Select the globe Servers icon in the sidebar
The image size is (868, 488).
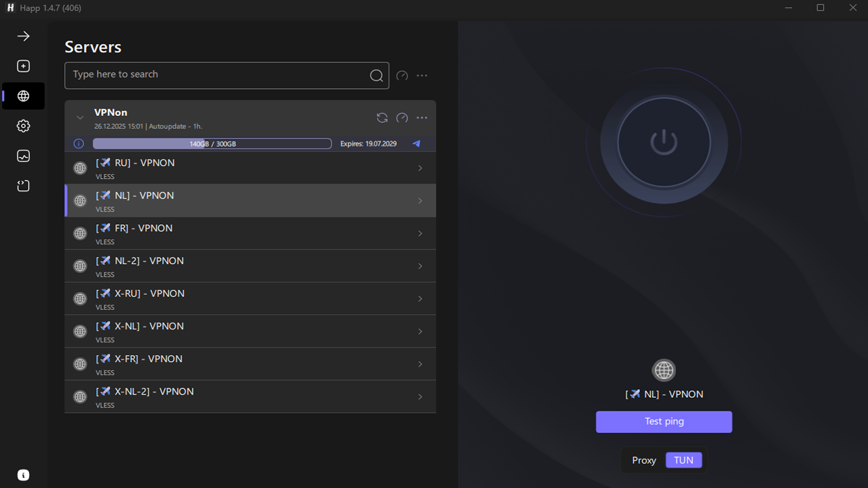[23, 96]
